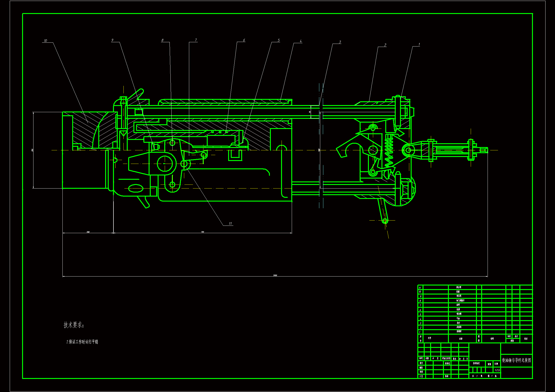Select row 8 油门 entry in parts list
Screen dimensions: 555x392
(460, 300)
